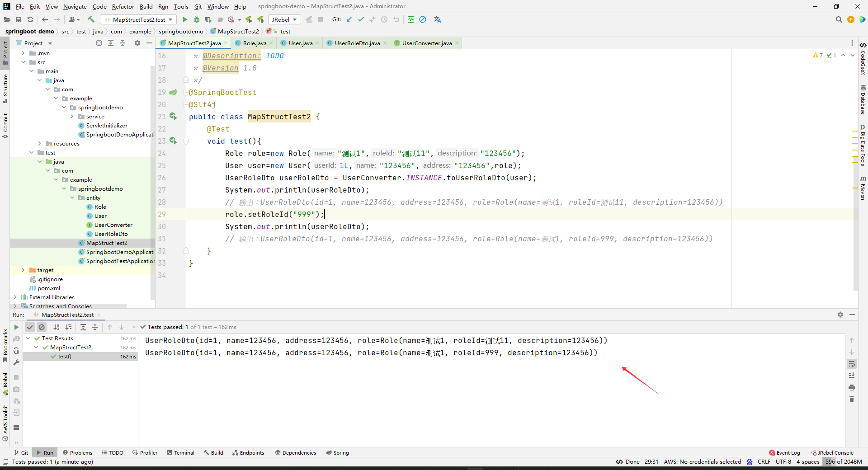Expand all in Project panel

pyautogui.click(x=111, y=43)
